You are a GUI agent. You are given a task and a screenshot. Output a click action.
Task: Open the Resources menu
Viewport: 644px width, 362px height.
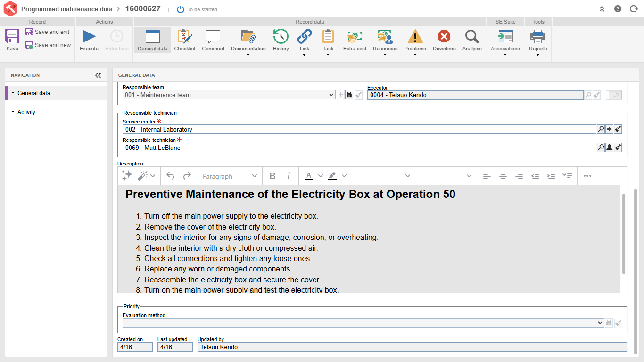point(385,42)
